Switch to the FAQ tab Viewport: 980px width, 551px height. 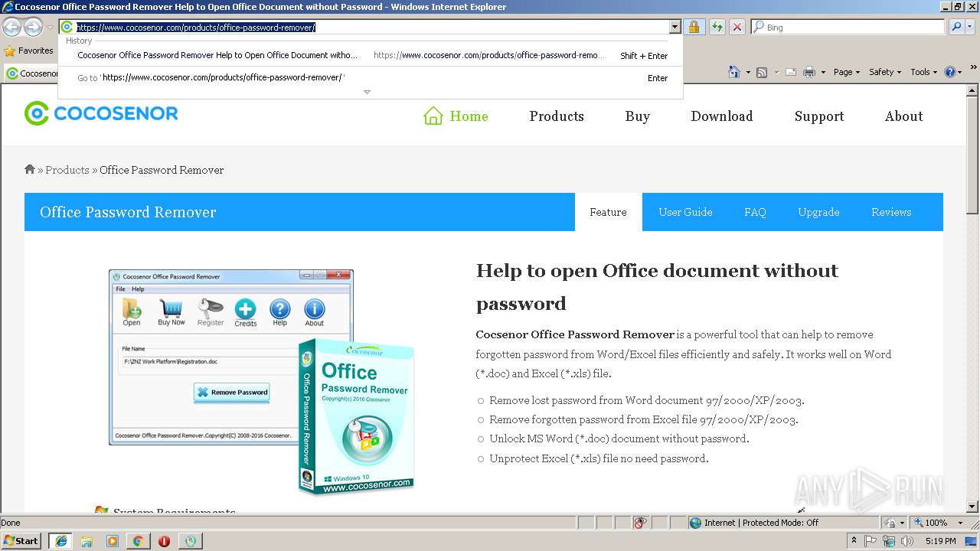755,212
